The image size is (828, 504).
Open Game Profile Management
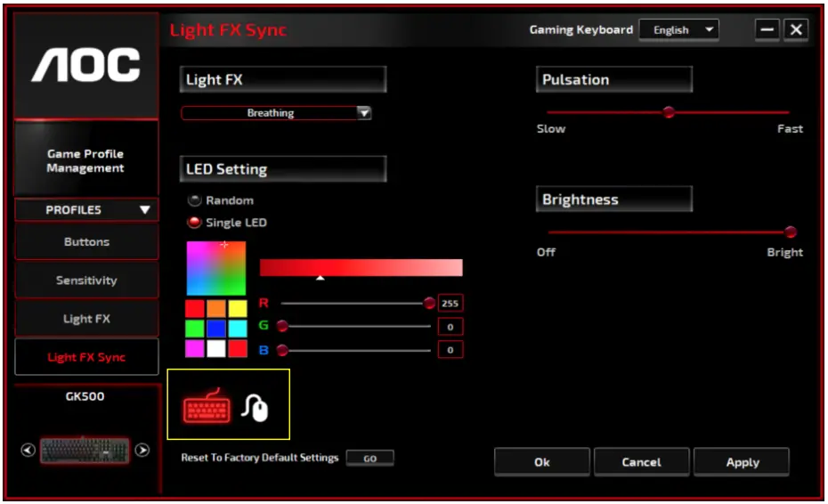[x=86, y=160]
